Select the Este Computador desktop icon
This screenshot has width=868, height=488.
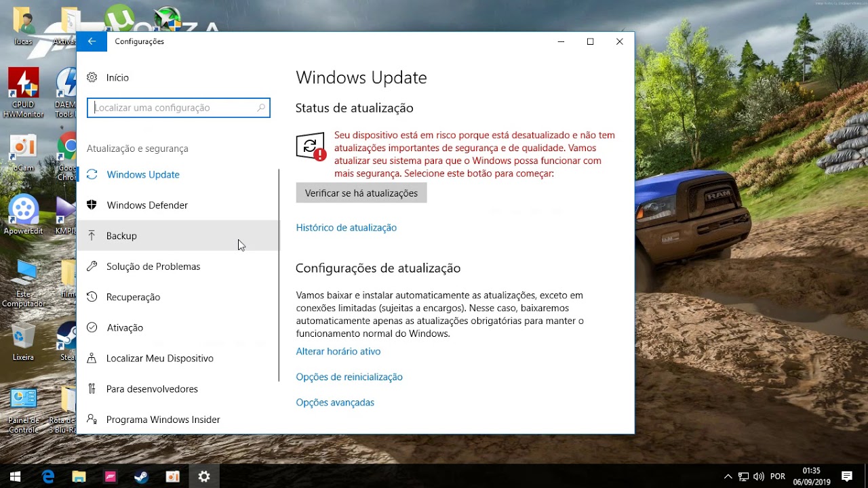point(23,283)
